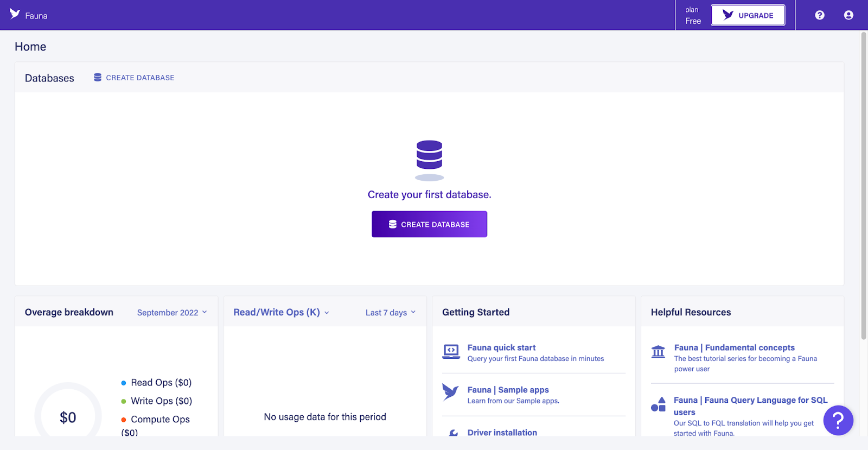Image resolution: width=868 pixels, height=450 pixels.
Task: Click the Free plan label
Action: (x=693, y=21)
